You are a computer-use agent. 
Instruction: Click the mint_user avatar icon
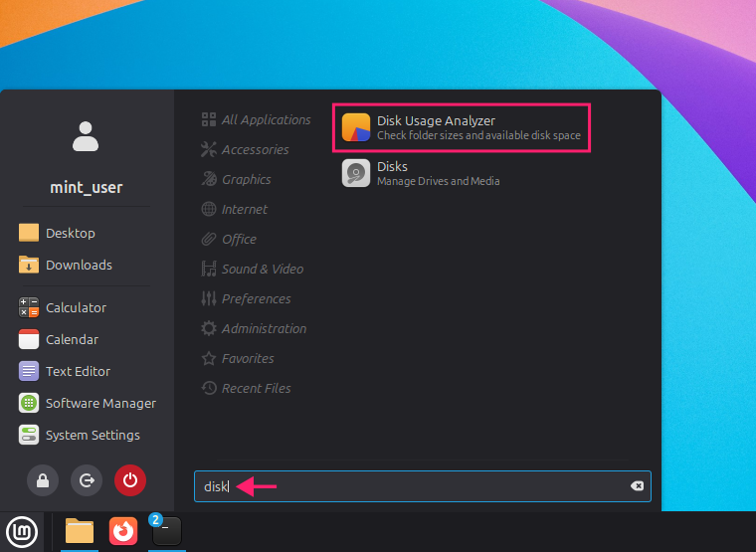[x=86, y=136]
